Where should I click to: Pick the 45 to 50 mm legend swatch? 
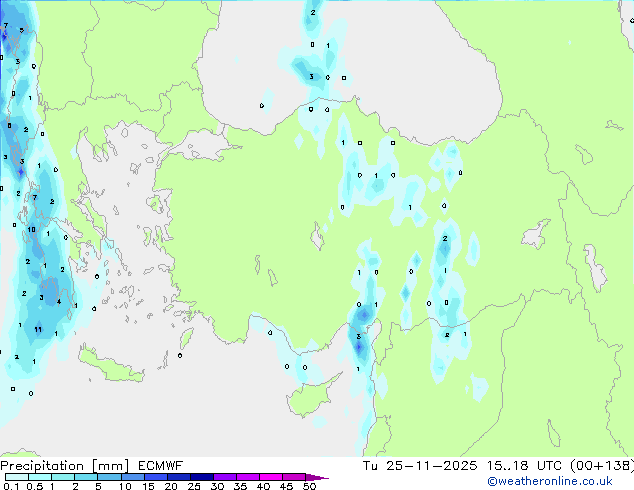click(294, 477)
